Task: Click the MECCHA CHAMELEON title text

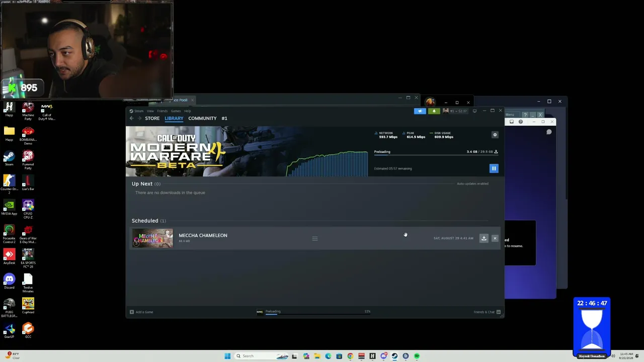Action: 203,235
